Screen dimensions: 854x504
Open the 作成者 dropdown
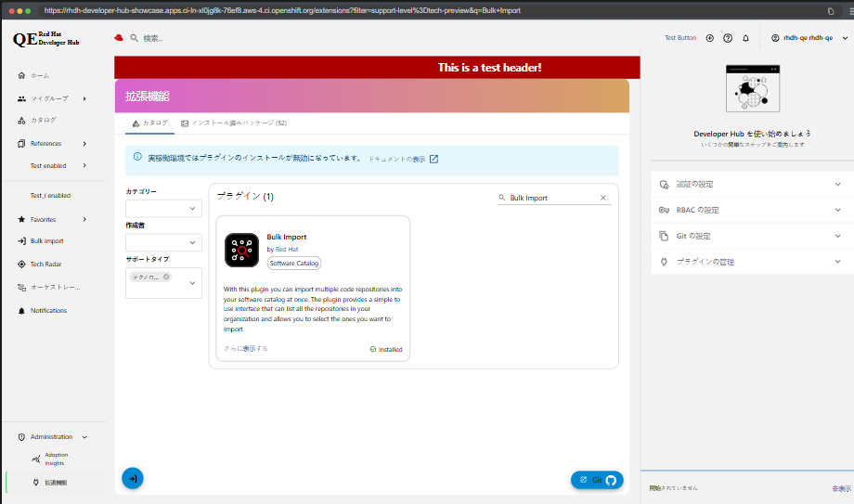pos(163,242)
